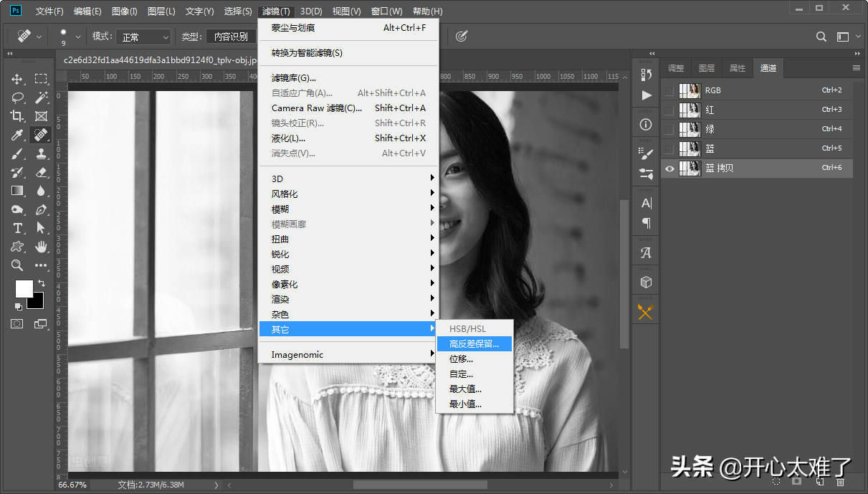The height and width of the screenshot is (494, 868).
Task: Toggle visibility of 绿 channel
Action: [x=669, y=129]
